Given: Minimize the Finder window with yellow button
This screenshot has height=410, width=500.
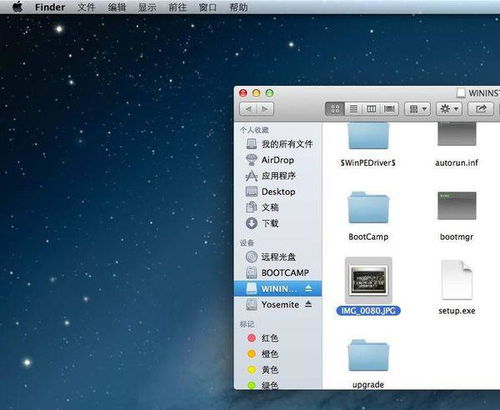Looking at the screenshot, I should 256,93.
